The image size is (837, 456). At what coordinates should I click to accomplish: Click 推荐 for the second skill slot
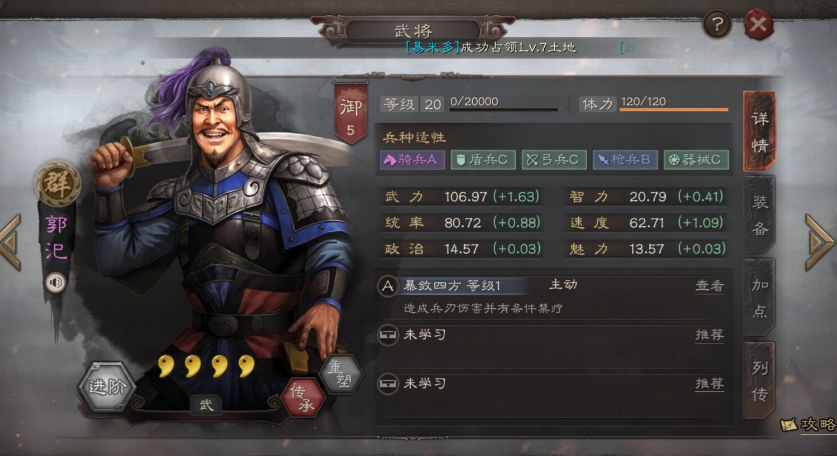709,335
